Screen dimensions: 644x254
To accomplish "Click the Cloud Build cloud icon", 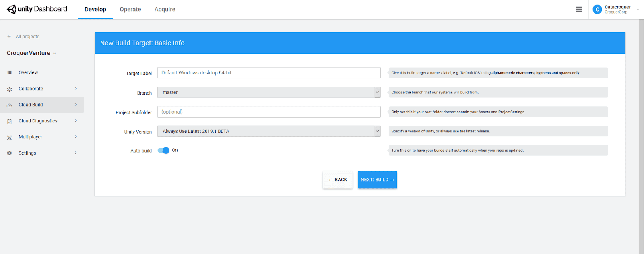I will (9, 105).
